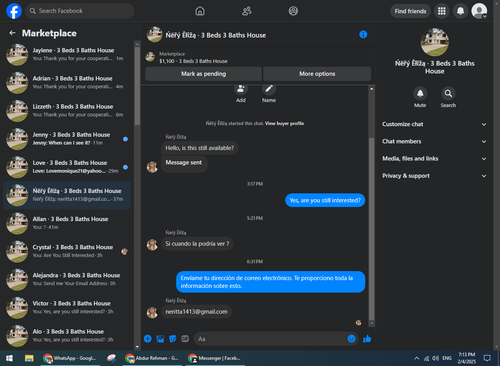Open Adrian conversation

(67, 82)
